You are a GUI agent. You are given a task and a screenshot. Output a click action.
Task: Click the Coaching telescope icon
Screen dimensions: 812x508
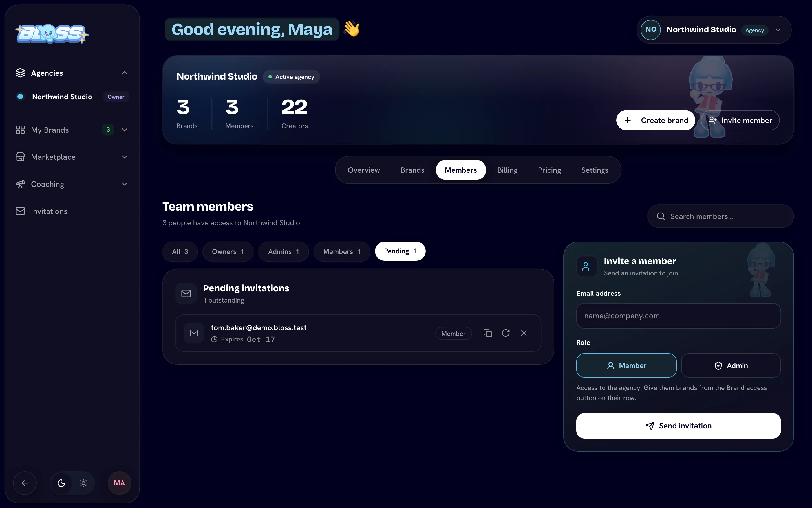20,184
